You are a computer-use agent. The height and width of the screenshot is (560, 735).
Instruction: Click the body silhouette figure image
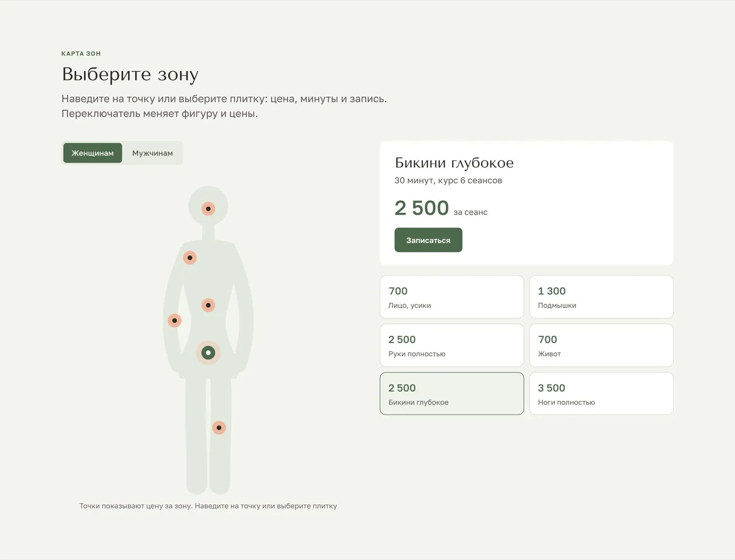pos(208,340)
